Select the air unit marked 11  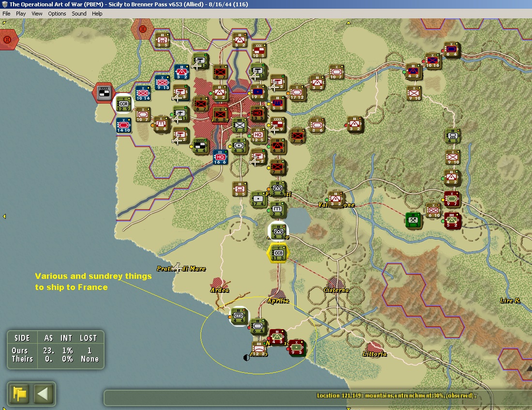pyautogui.click(x=181, y=114)
